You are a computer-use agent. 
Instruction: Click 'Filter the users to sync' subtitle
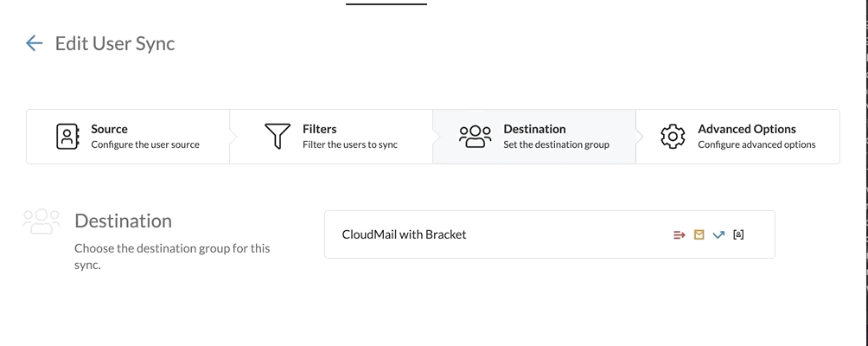click(x=350, y=144)
